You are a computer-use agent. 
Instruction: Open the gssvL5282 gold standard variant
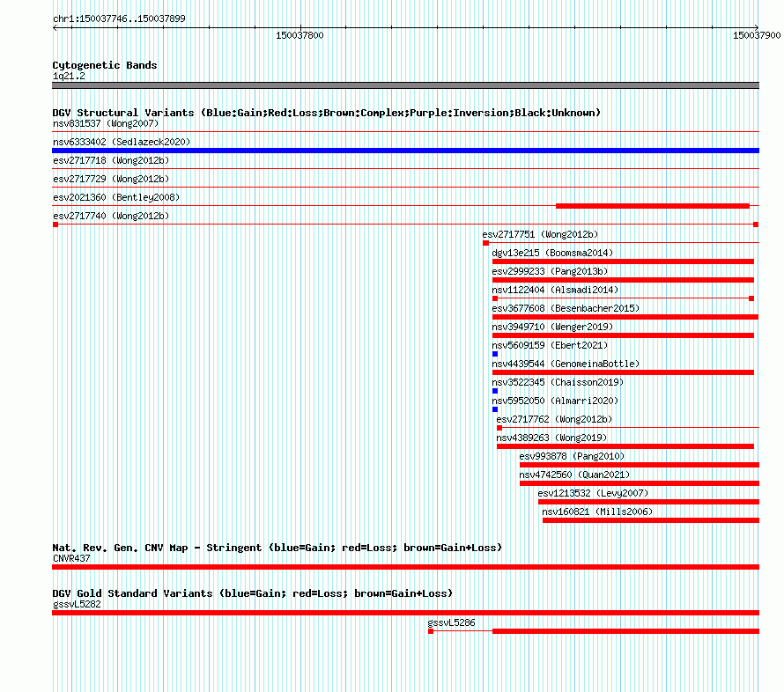(x=77, y=604)
